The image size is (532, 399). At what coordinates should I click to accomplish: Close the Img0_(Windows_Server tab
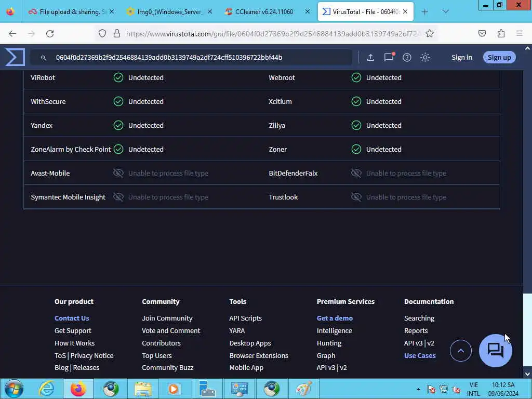(210, 12)
